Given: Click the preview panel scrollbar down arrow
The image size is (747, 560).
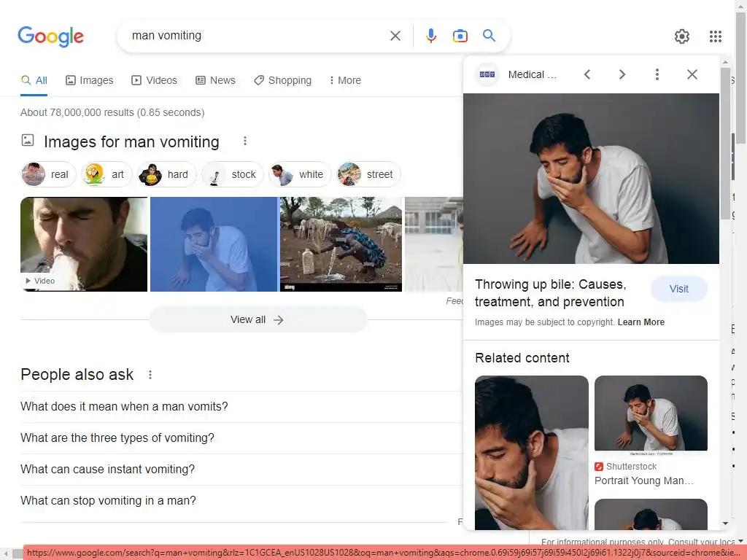Looking at the screenshot, I should [x=725, y=524].
